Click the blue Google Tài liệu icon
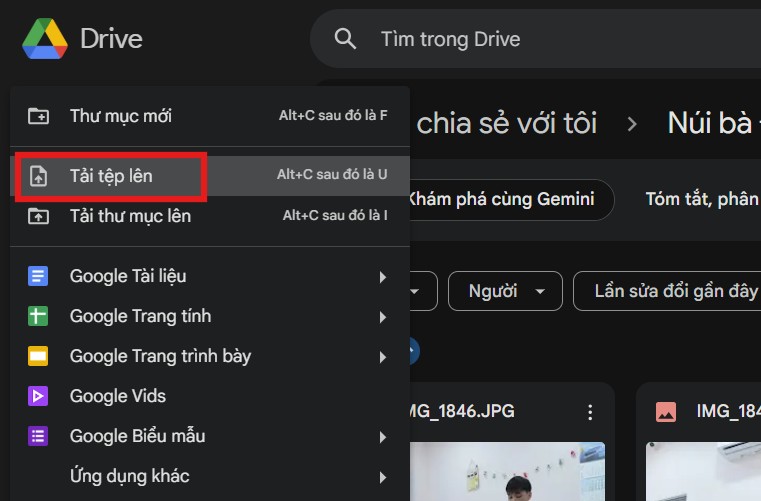This screenshot has width=761, height=501. [x=38, y=276]
